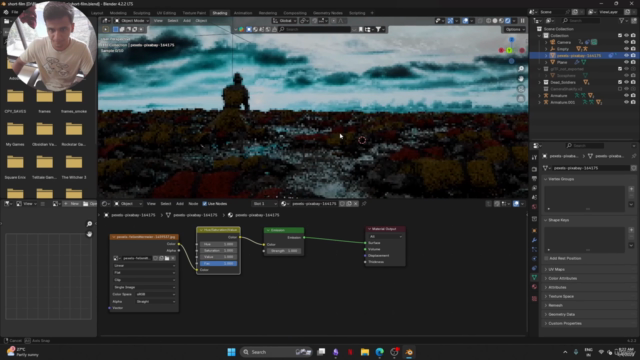
Task: Open Microsoft Edge from the taskbar
Action: 380,352
